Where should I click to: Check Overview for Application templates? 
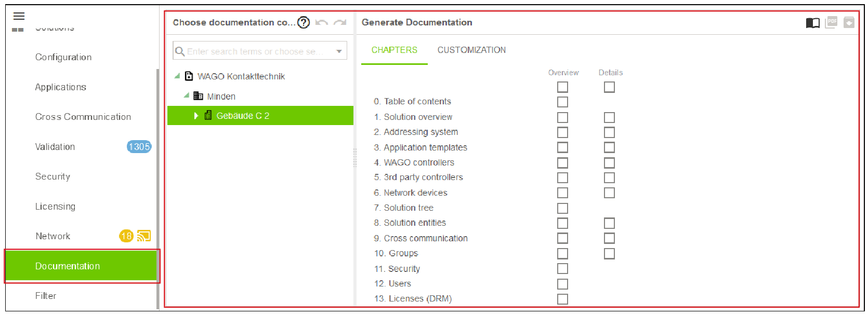coord(562,147)
